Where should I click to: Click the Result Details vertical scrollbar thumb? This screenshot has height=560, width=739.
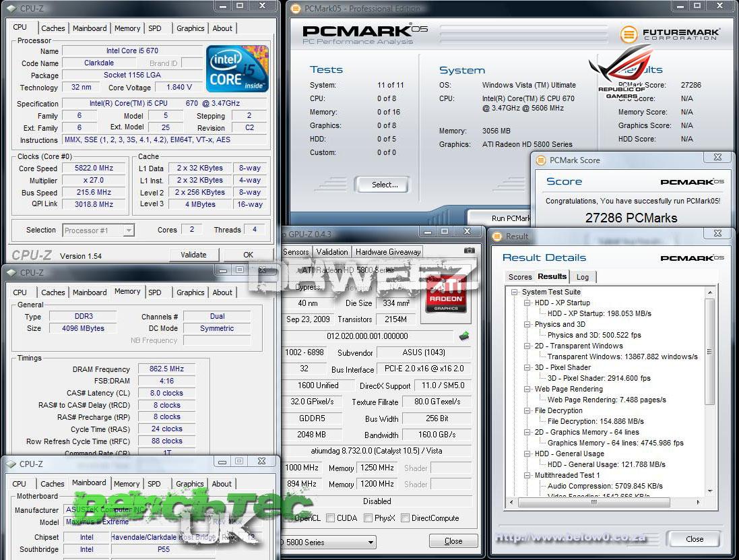(710, 352)
